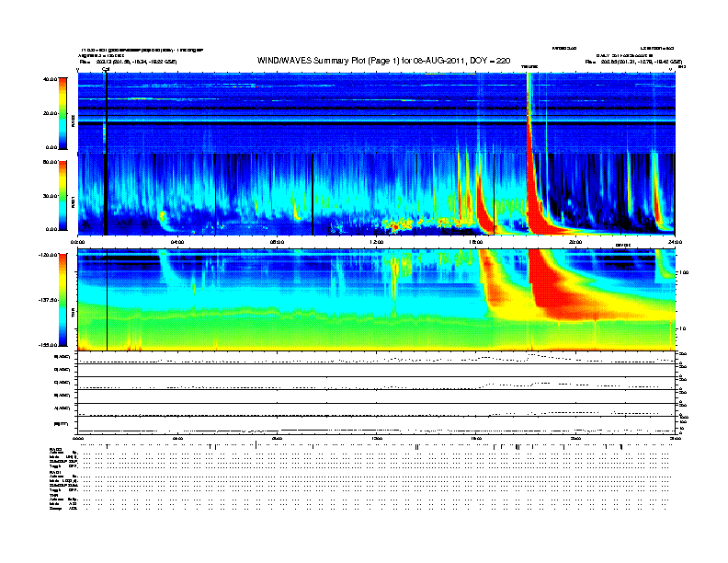Click the 08:00 label below the line plots
728x563 pixels.
point(277,438)
